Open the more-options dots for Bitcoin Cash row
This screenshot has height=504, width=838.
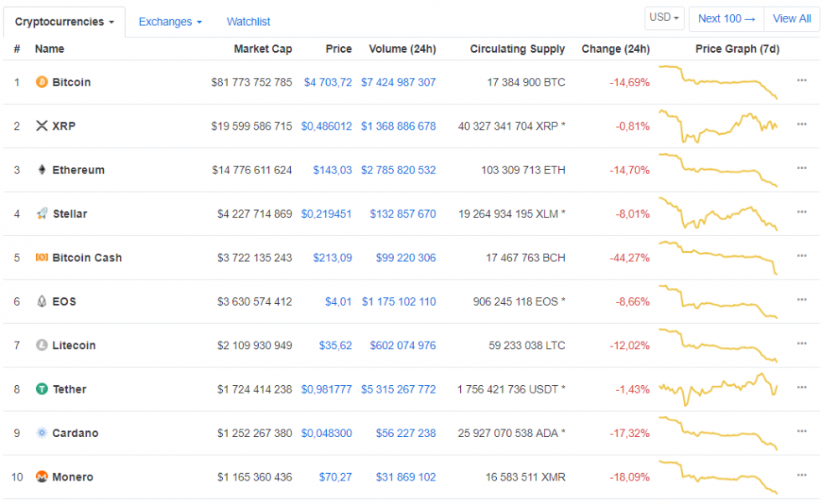(x=802, y=255)
